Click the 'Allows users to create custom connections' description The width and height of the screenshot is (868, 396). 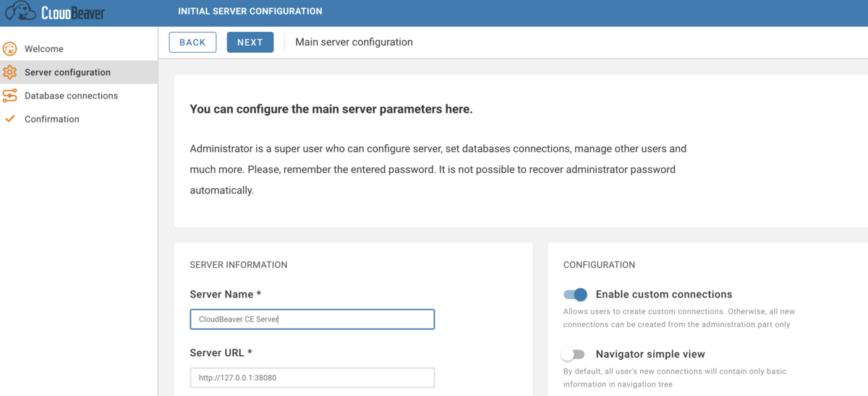pyautogui.click(x=679, y=318)
